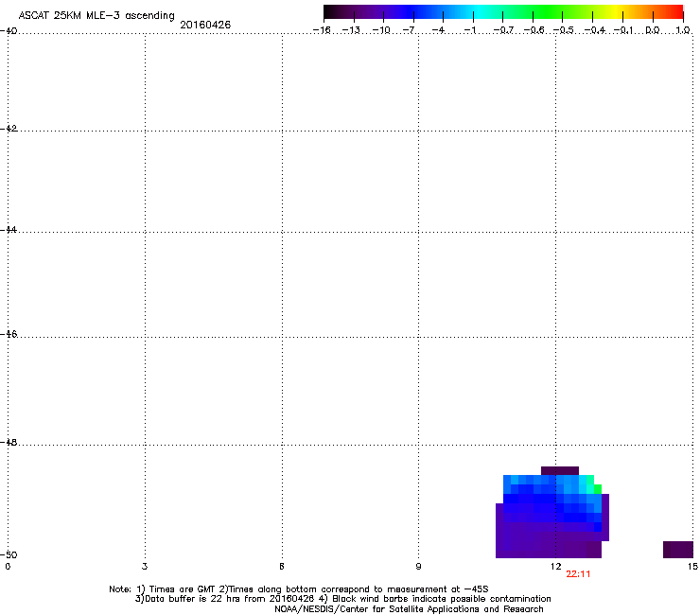Click the colorbar label -13

tap(351, 30)
